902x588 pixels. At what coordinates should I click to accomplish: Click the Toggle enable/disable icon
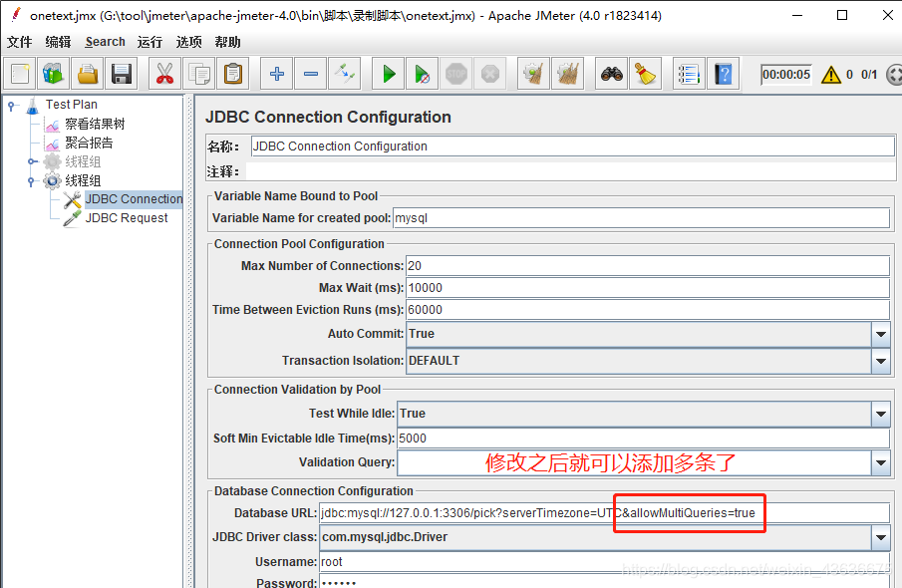point(345,74)
